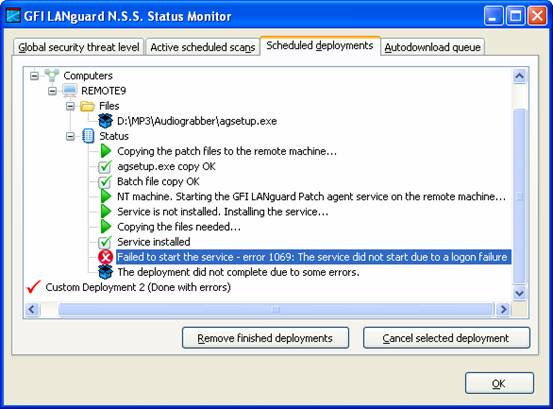The height and width of the screenshot is (409, 553).
Task: Click the horizontal scrollbar right arrow
Action: pyautogui.click(x=504, y=310)
